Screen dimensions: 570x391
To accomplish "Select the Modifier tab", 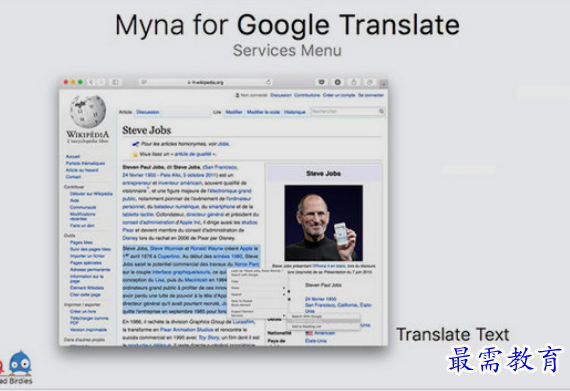I will (x=234, y=112).
